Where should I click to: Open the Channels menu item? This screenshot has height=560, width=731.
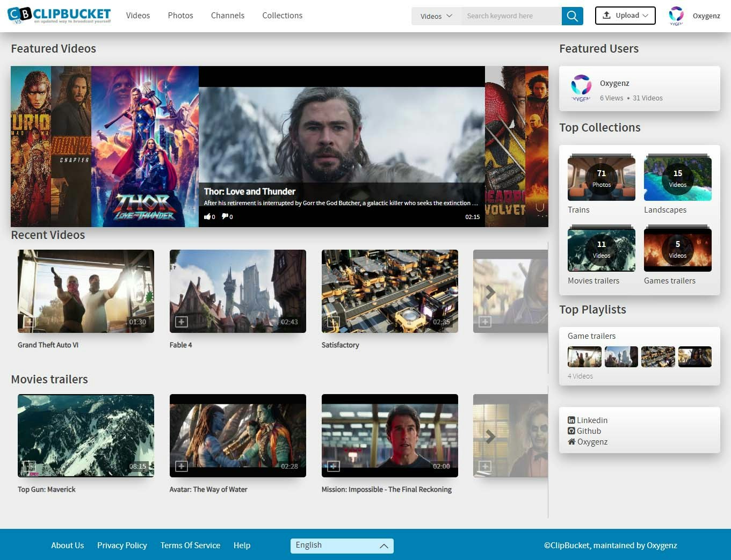pyautogui.click(x=228, y=16)
